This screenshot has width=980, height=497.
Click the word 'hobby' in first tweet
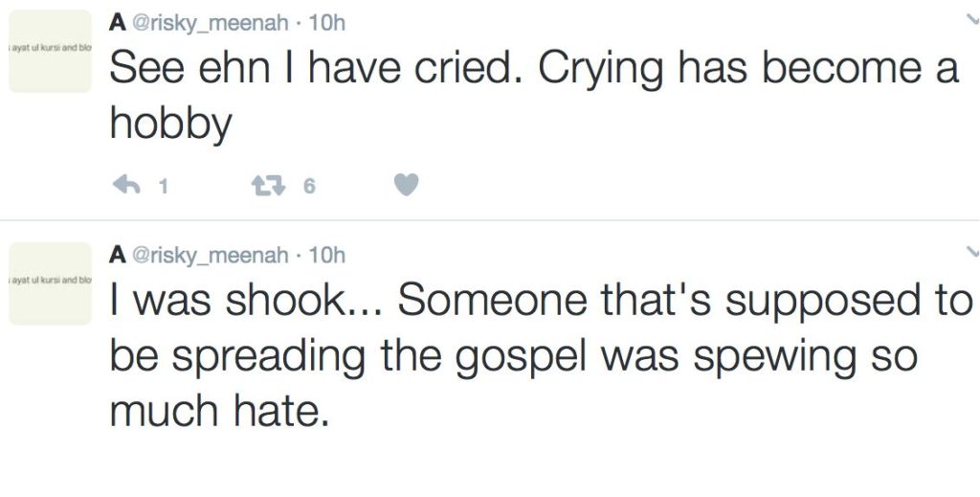pos(170,125)
